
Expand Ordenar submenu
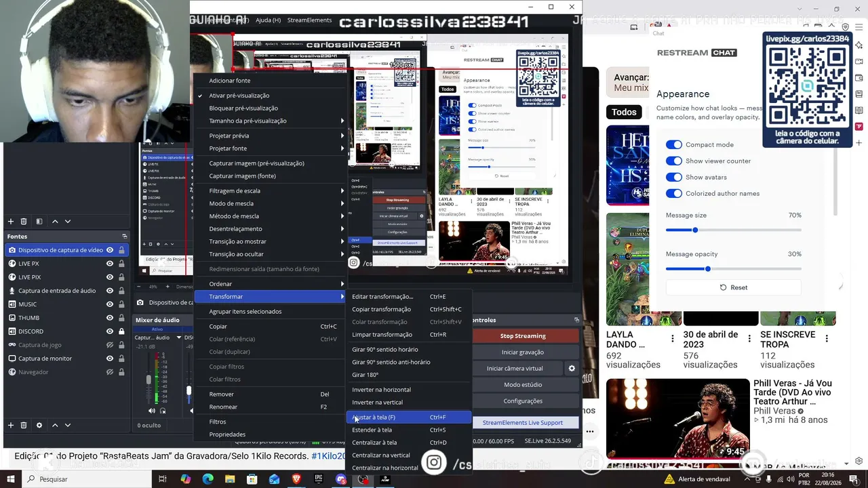point(270,284)
